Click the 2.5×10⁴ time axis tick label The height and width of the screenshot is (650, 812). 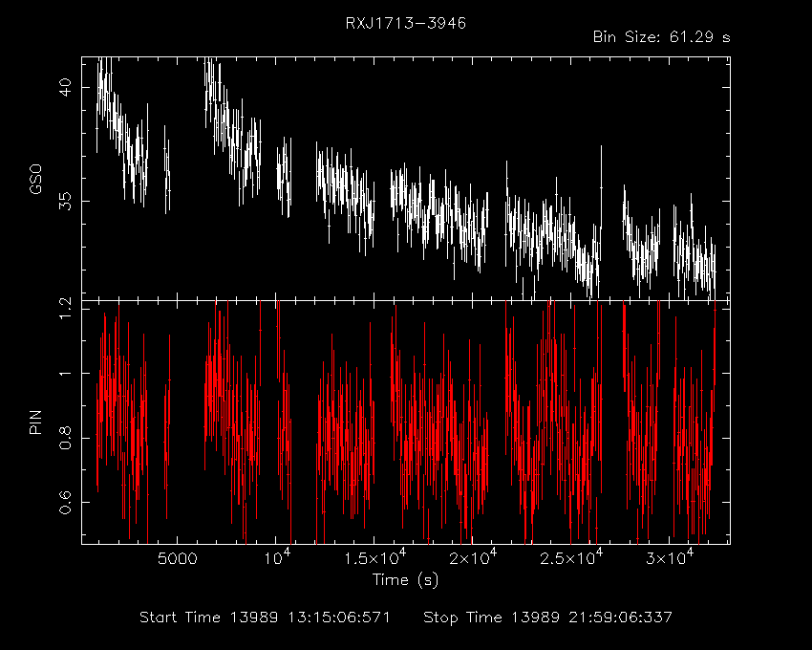[571, 556]
